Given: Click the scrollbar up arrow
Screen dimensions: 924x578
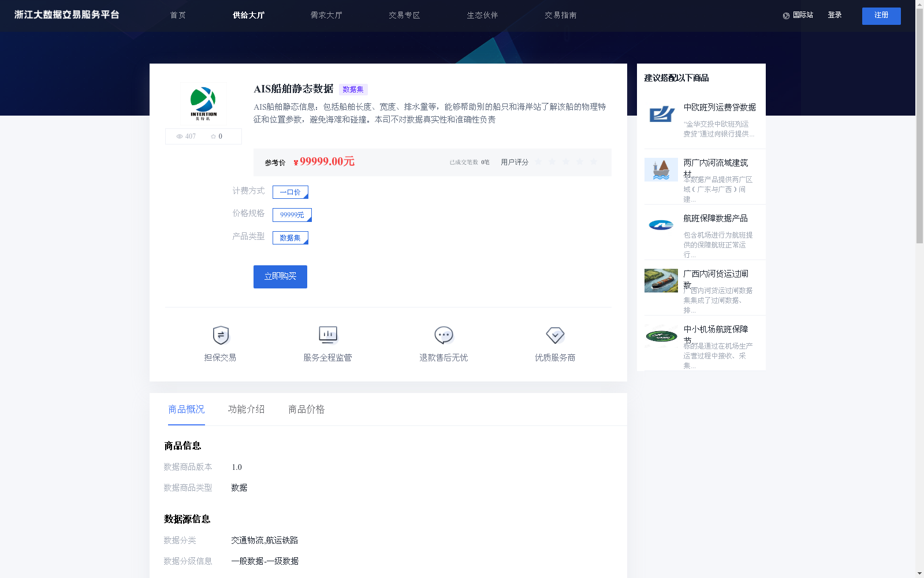Looking at the screenshot, I should 919,3.
